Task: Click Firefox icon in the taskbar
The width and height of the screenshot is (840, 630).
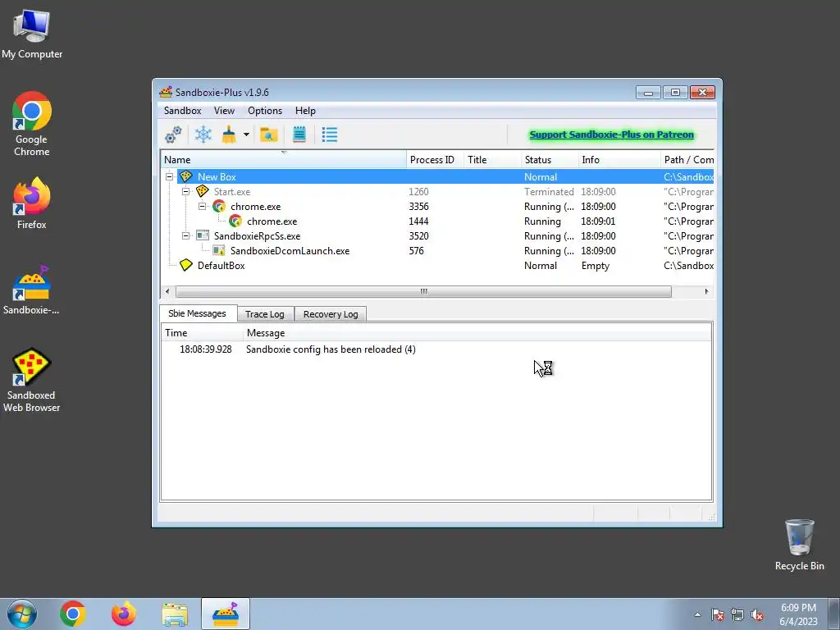Action: pos(124,614)
